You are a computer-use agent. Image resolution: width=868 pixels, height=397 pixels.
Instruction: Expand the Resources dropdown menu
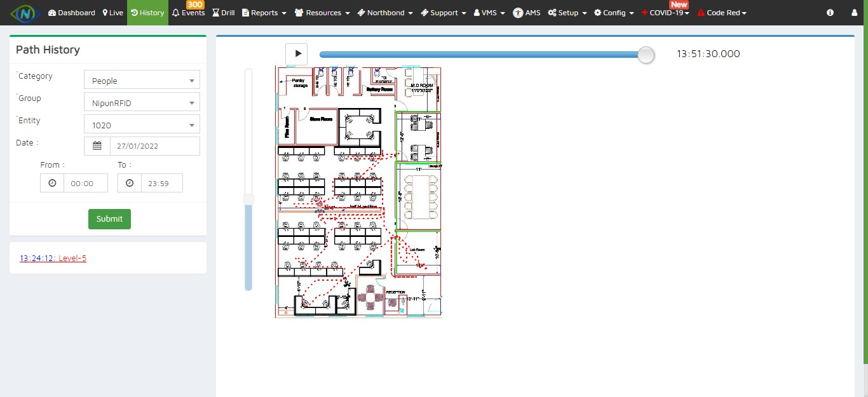[322, 13]
